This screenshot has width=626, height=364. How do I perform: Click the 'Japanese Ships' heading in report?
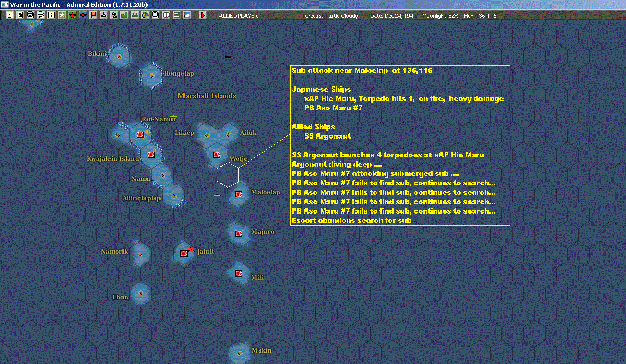tap(321, 89)
